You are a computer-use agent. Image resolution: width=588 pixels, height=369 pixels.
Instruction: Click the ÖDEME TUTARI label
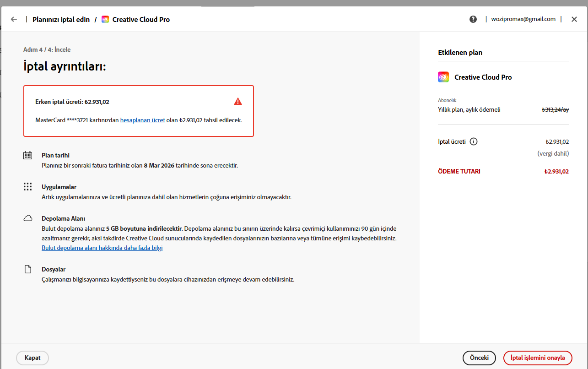(x=459, y=172)
